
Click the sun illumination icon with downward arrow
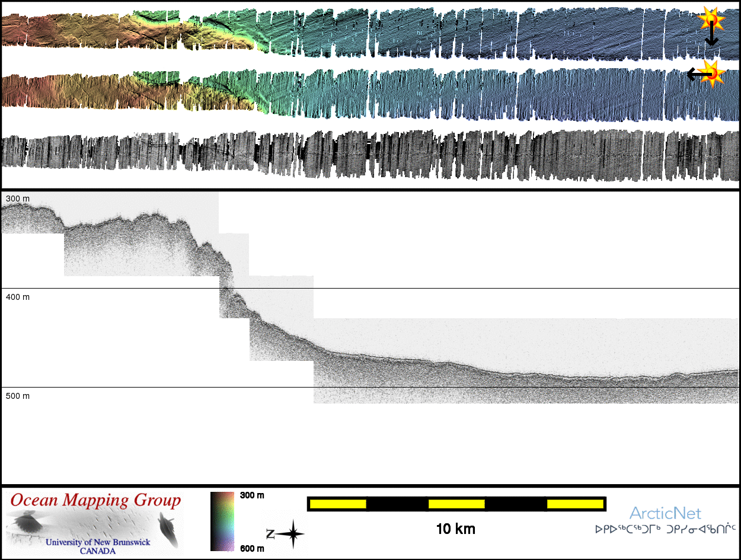coord(710,20)
